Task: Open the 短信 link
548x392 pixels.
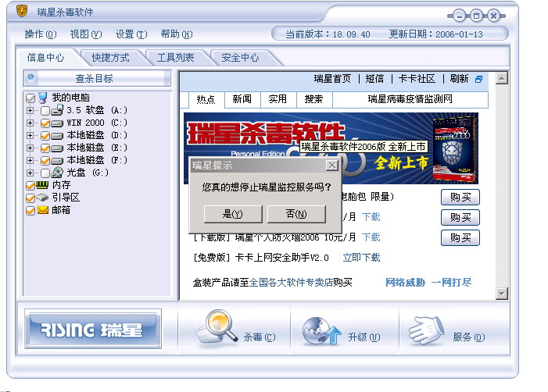Action: (374, 79)
